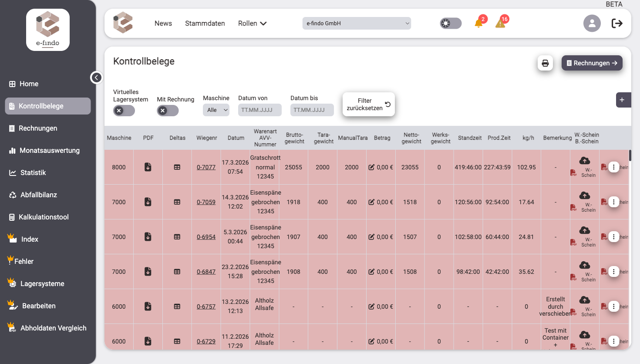Image resolution: width=640 pixels, height=364 pixels.
Task: Click the print icon button
Action: pos(545,63)
